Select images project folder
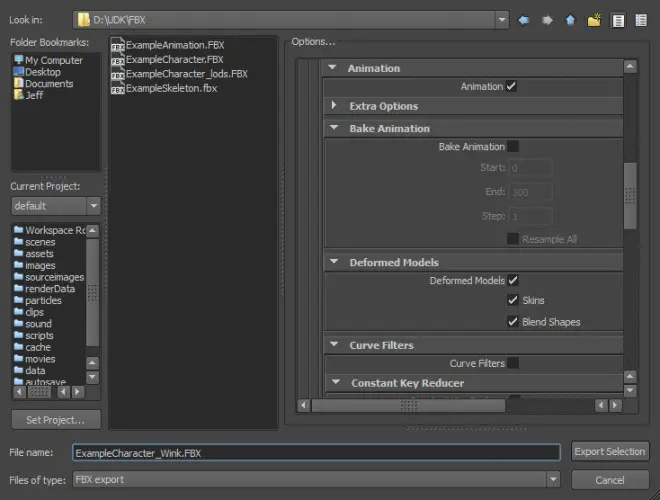Image resolution: width=660 pixels, height=500 pixels. (x=35, y=266)
